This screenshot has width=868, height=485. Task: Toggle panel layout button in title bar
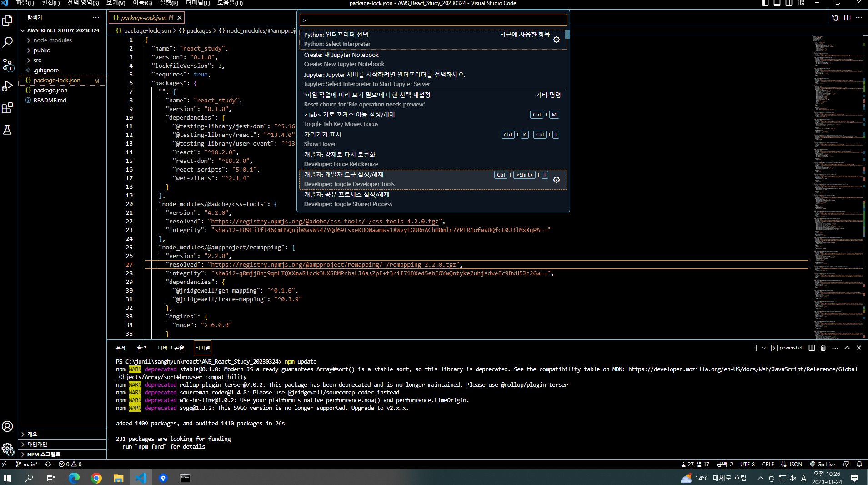click(x=777, y=3)
